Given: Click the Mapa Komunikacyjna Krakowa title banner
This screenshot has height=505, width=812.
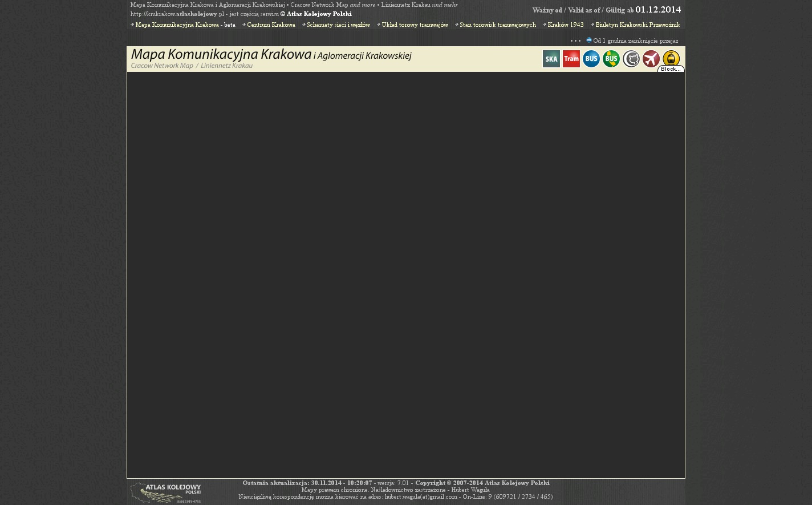Looking at the screenshot, I should [271, 59].
